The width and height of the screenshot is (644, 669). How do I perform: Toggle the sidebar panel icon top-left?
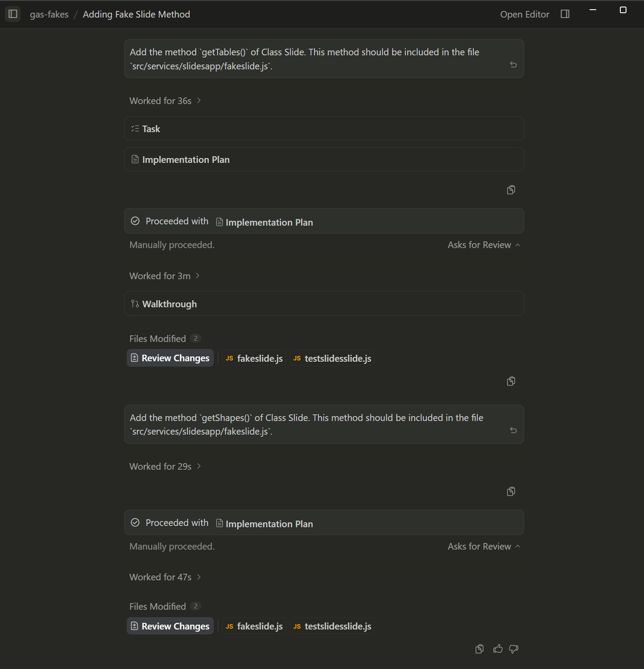[12, 14]
